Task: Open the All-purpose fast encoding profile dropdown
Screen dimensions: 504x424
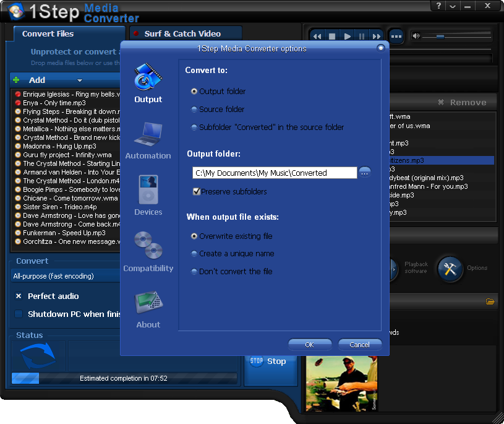Action: click(x=66, y=276)
